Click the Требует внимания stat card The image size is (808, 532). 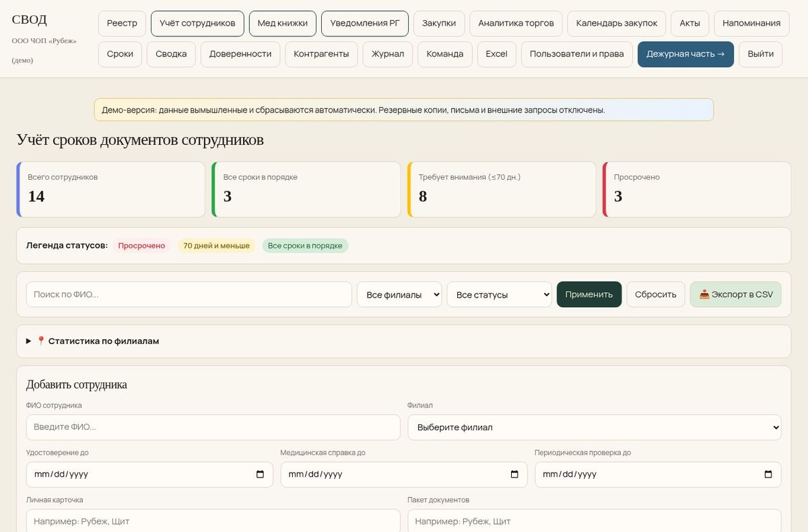(502, 189)
